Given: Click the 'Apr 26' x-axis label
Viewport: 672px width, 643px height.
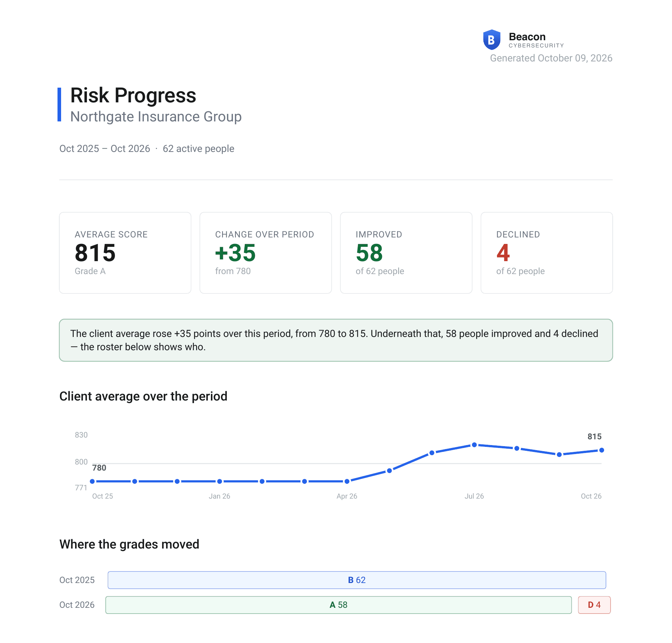Looking at the screenshot, I should point(347,496).
